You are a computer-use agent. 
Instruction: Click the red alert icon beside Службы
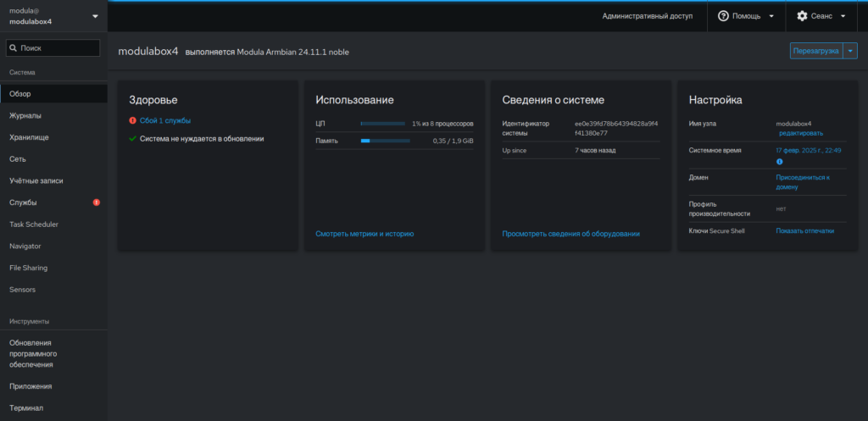coord(97,202)
